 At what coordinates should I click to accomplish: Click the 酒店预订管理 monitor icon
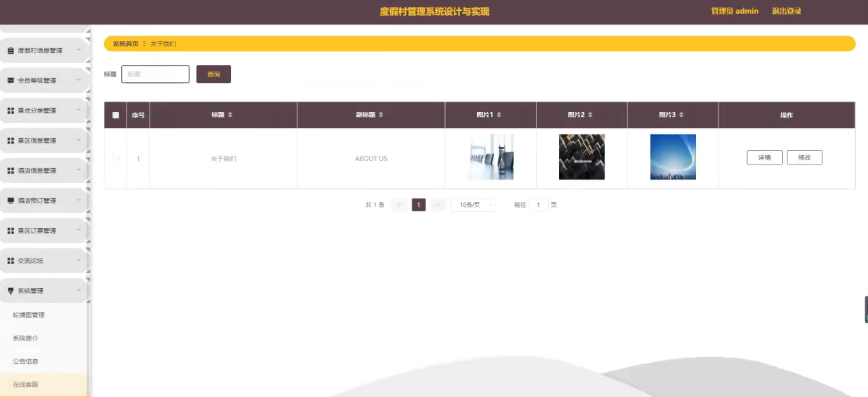[x=11, y=201]
